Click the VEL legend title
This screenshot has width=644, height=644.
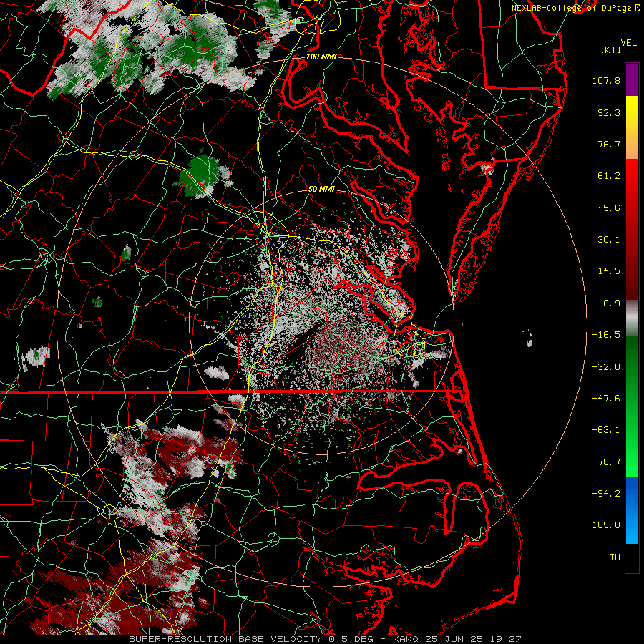coord(628,43)
